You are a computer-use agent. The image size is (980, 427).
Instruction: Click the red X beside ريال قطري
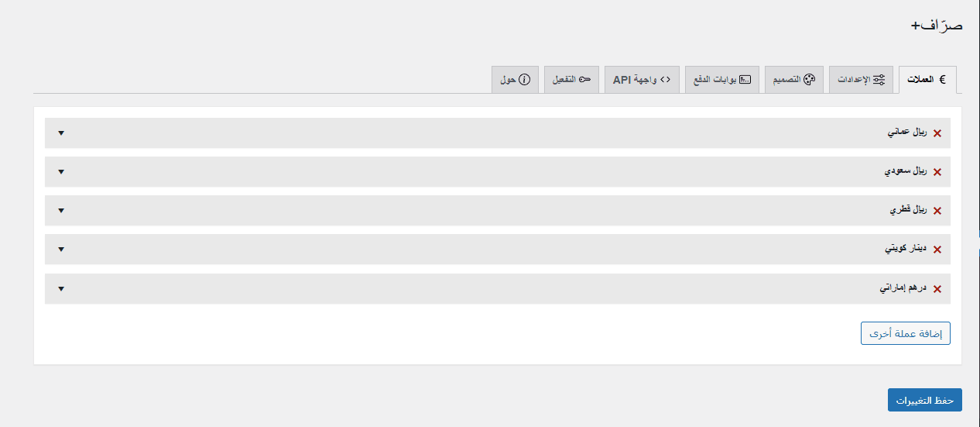937,211
